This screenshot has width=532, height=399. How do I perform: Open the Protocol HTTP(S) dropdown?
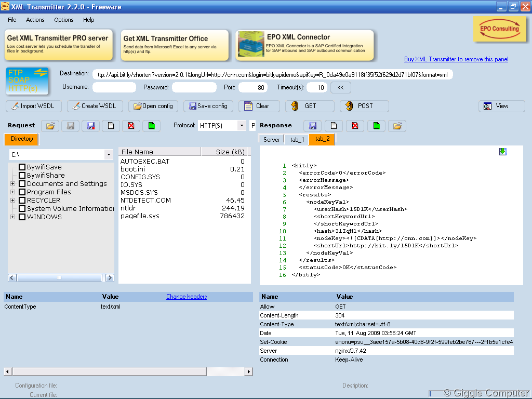pyautogui.click(x=242, y=126)
